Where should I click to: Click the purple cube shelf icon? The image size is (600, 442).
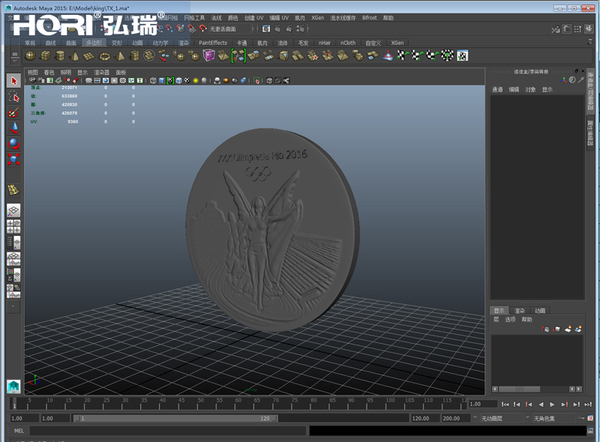209,56
